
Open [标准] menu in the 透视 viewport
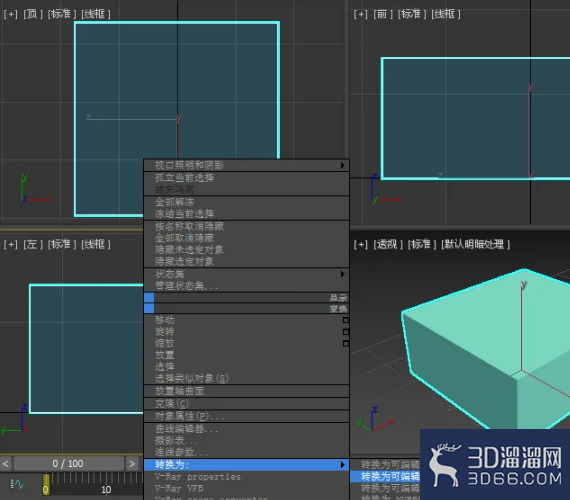[422, 244]
